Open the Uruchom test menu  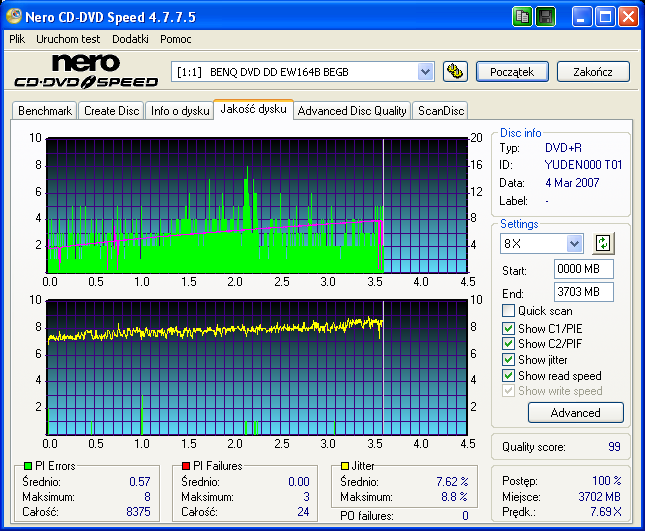pyautogui.click(x=68, y=38)
